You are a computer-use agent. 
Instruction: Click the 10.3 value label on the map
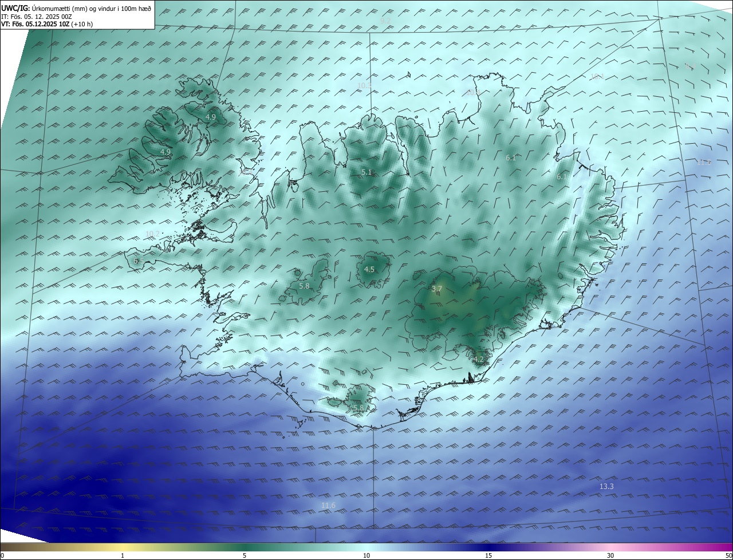364,86
